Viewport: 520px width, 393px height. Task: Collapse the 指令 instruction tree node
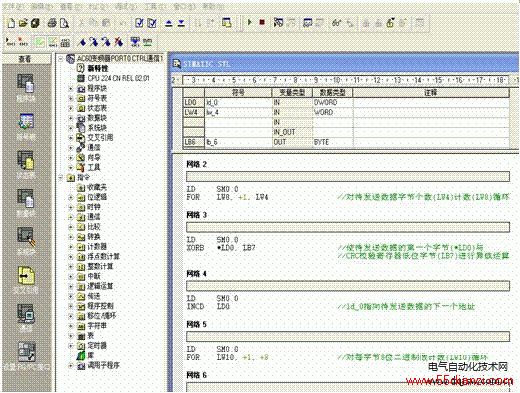point(61,177)
